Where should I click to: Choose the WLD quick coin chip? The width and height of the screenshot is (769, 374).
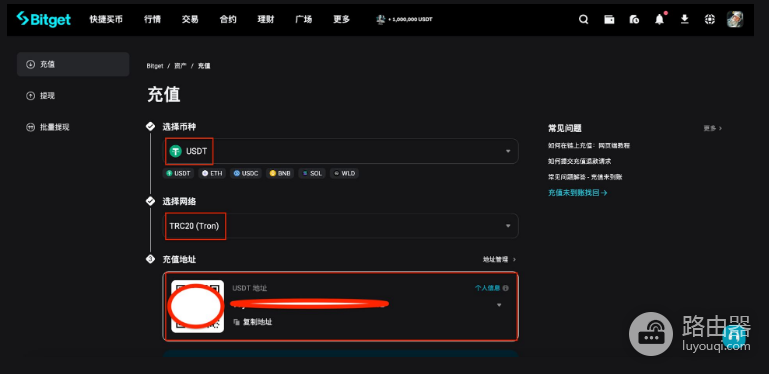[x=344, y=173]
